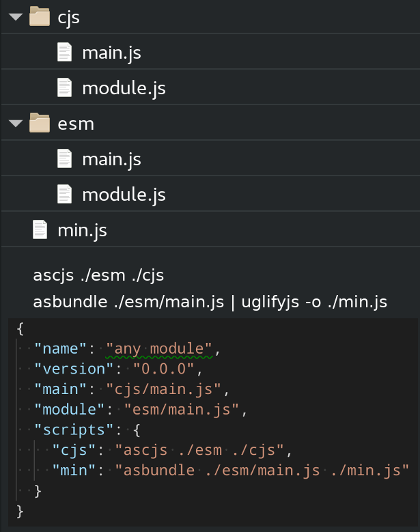Click the 'ascjs ./esm ./cjs' command text
This screenshot has height=532, width=420.
(x=98, y=275)
